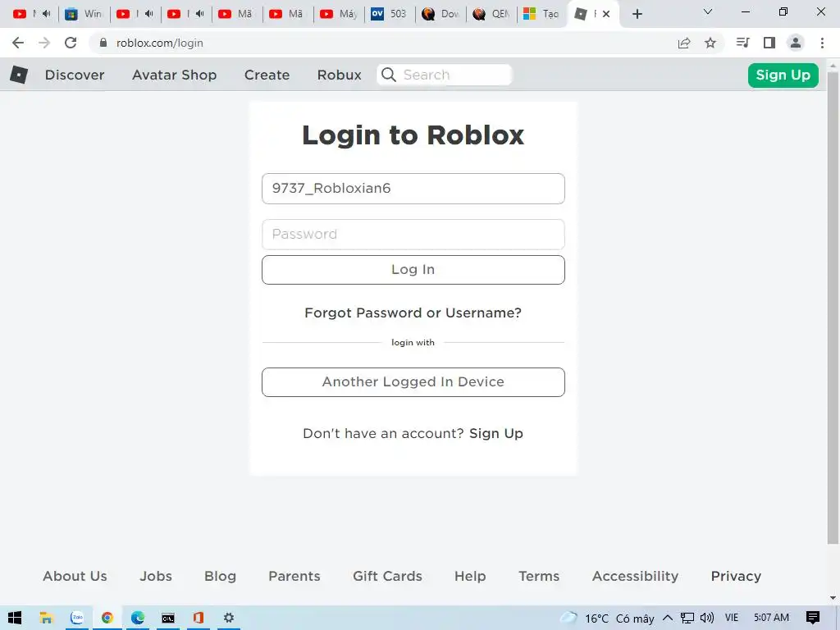Open Privacy footer link
Viewport: 840px width, 630px height.
pyautogui.click(x=736, y=576)
